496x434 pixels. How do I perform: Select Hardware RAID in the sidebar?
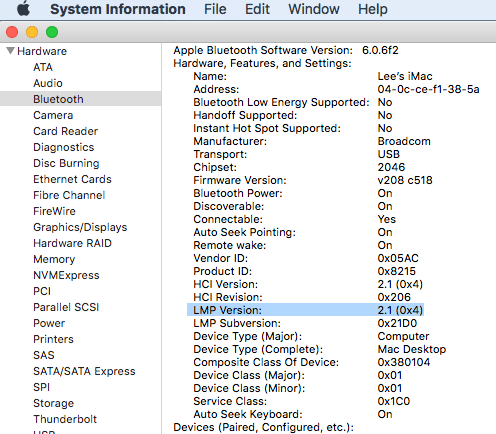point(72,243)
